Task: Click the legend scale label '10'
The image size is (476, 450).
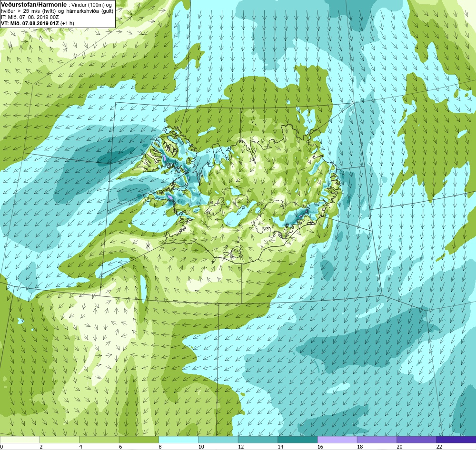Action: 201,447
